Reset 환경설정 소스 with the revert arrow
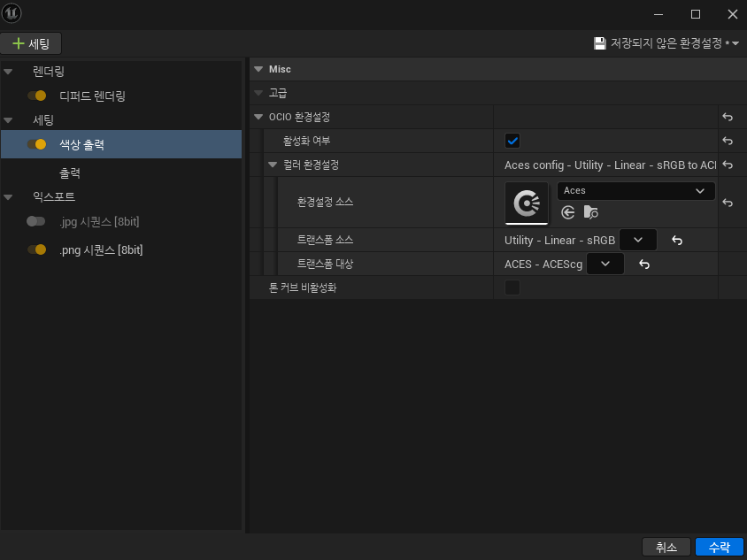 (728, 203)
